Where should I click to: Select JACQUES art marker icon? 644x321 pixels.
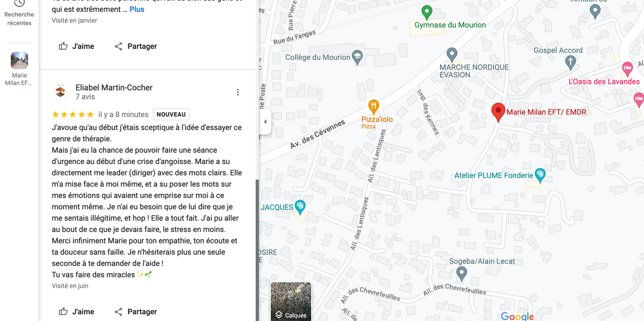click(300, 208)
